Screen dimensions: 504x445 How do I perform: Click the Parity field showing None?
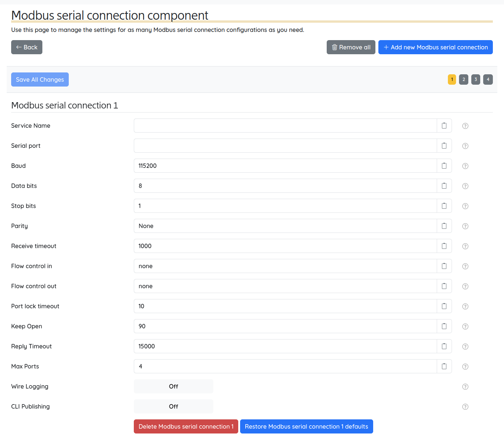[285, 226]
